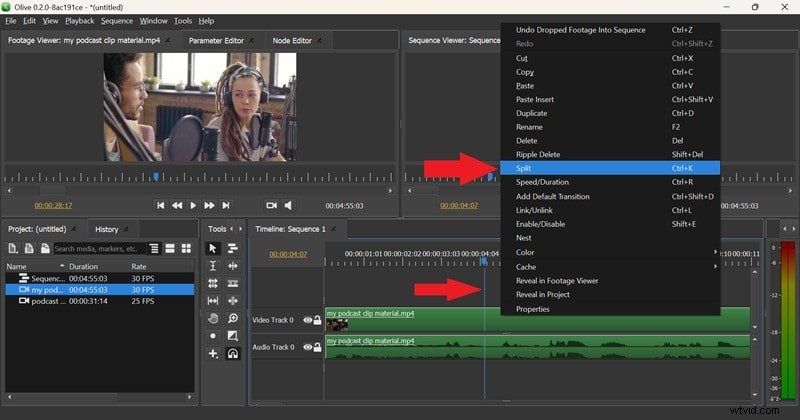
Task: Click Sequence Viewer timecode 00:00:04:07
Action: coord(459,205)
